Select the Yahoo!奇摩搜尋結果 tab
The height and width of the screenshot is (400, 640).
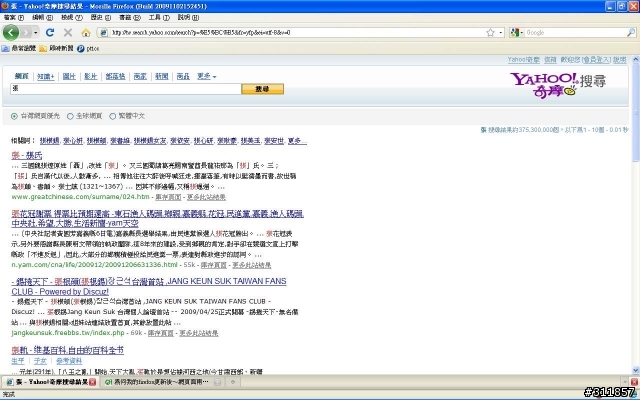pos(50,382)
